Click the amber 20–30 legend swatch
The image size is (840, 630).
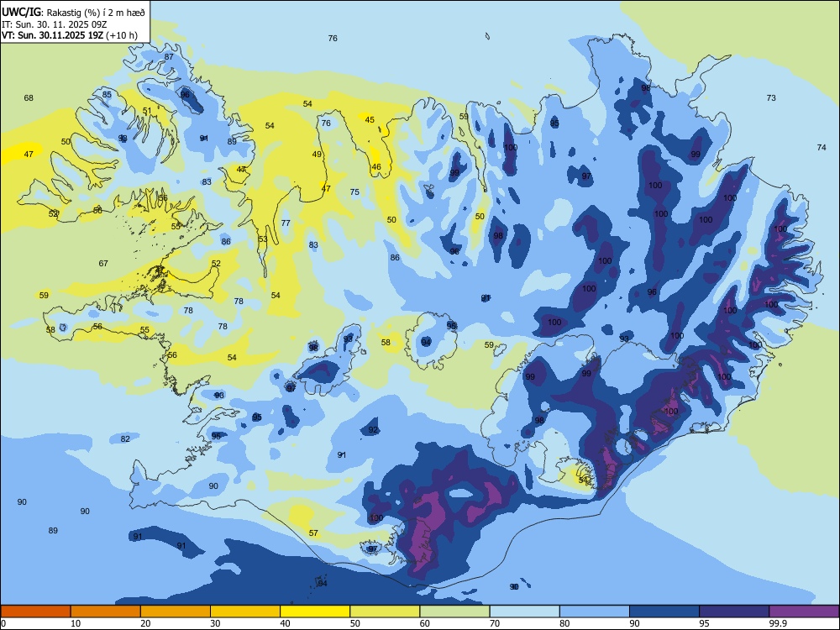coord(176,612)
